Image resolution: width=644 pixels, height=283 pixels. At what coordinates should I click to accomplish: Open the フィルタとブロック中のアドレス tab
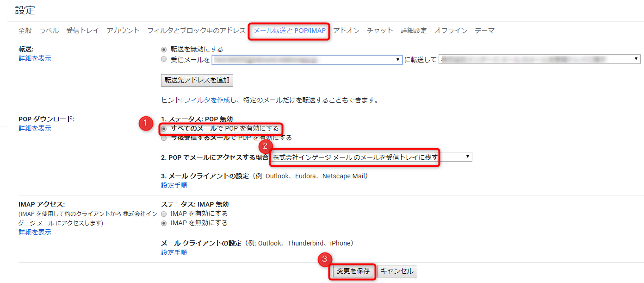click(x=196, y=31)
